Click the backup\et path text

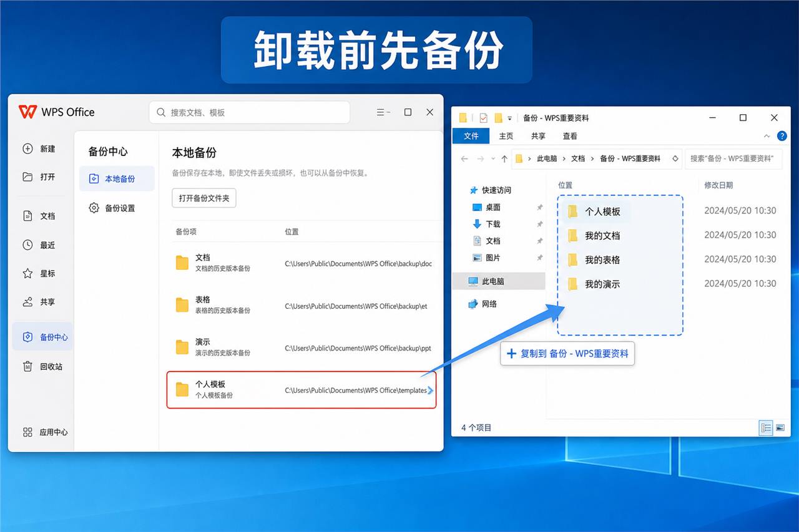(x=356, y=306)
